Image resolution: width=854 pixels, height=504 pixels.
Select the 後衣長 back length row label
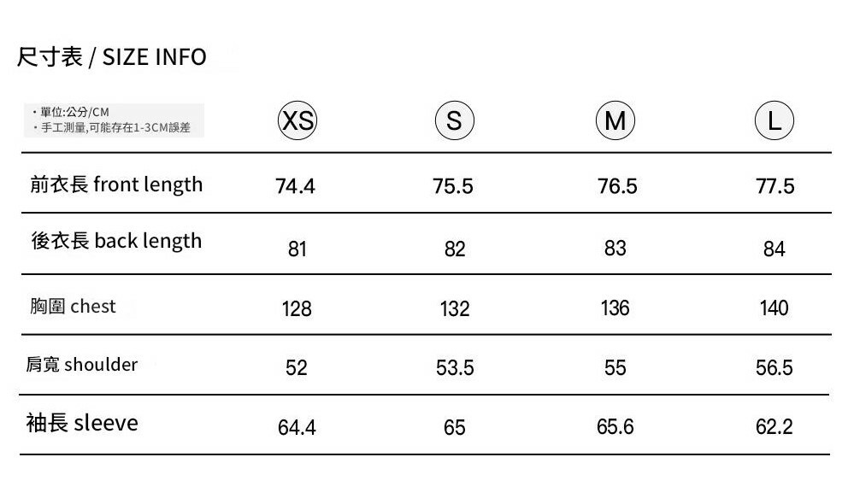[x=116, y=241]
